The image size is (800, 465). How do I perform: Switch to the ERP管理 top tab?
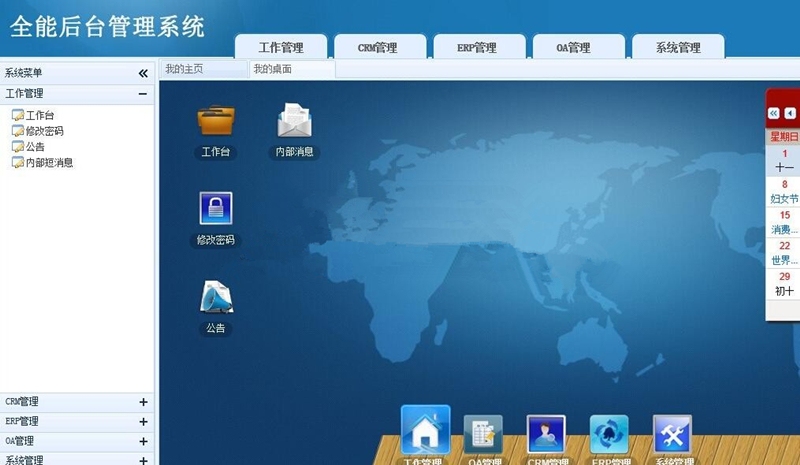480,47
